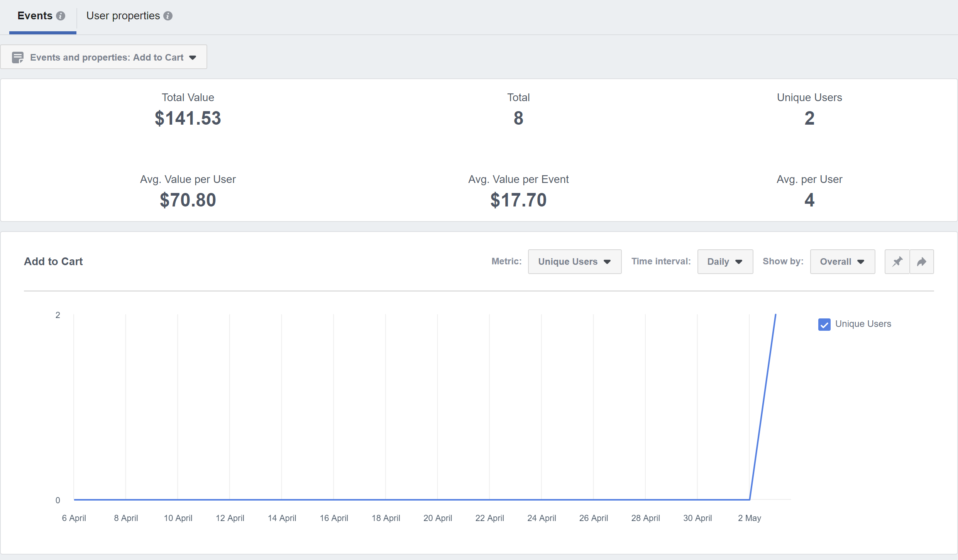The image size is (958, 560).
Task: Click info icon beside User properties
Action: (168, 16)
